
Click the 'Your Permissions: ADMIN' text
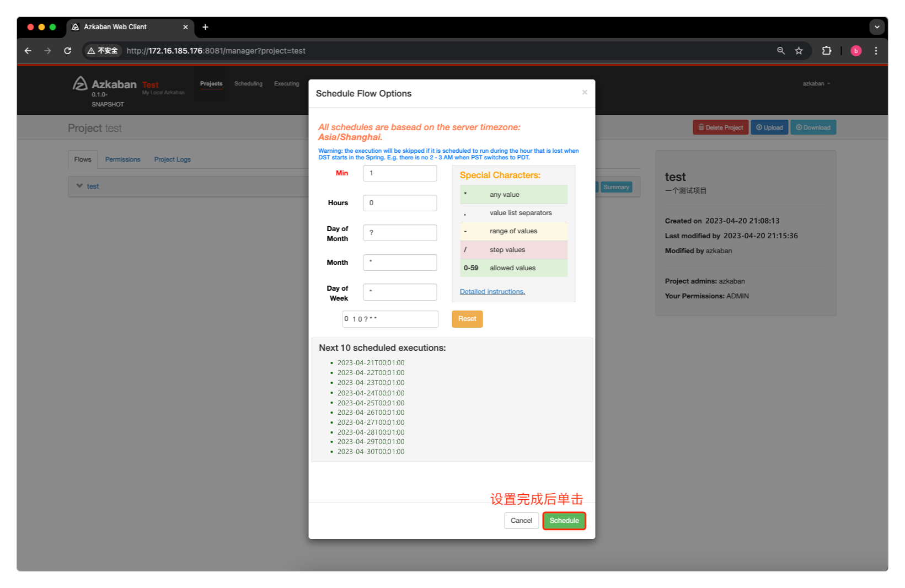(706, 296)
